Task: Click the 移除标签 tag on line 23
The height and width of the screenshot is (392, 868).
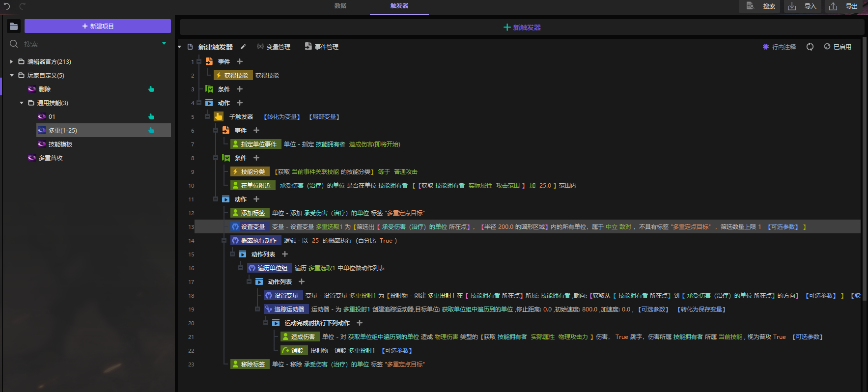Action: [x=250, y=364]
